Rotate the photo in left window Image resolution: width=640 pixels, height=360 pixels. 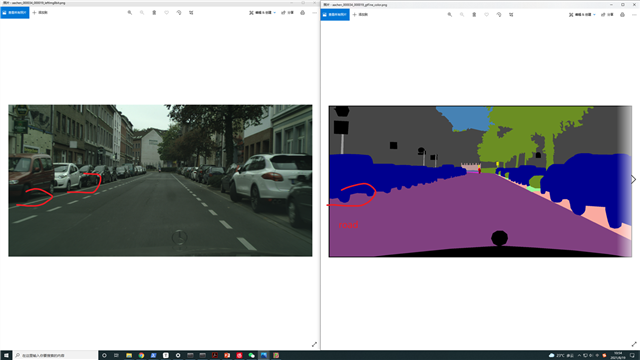point(179,13)
